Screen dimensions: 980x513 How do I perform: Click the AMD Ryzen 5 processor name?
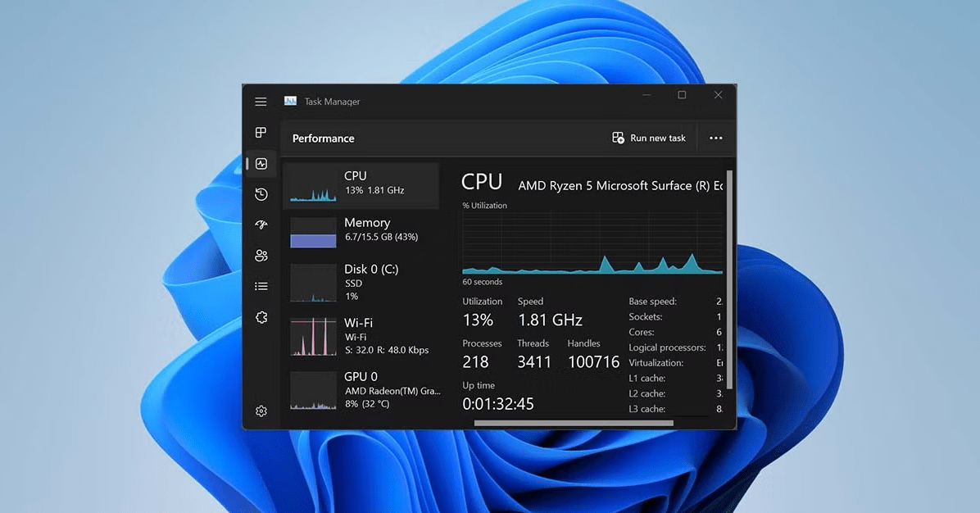click(620, 185)
